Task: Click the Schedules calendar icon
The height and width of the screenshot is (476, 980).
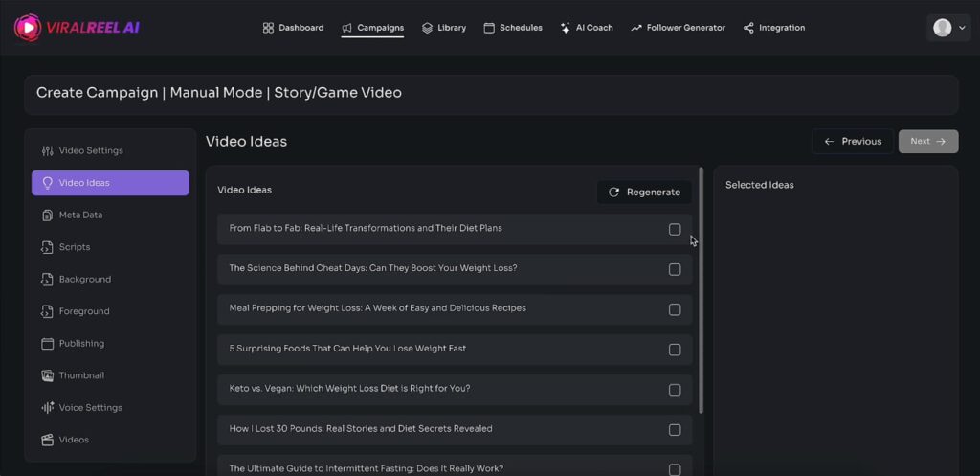Action: pos(489,28)
